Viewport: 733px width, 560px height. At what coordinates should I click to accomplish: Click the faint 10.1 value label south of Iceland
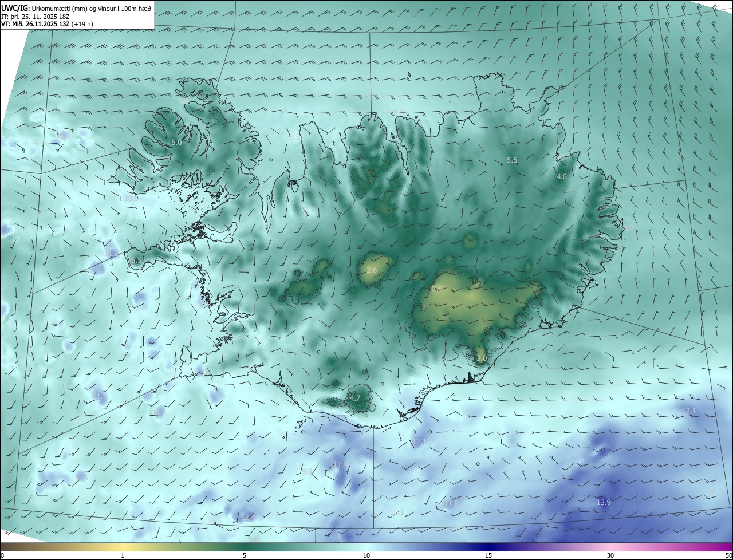coord(397,512)
